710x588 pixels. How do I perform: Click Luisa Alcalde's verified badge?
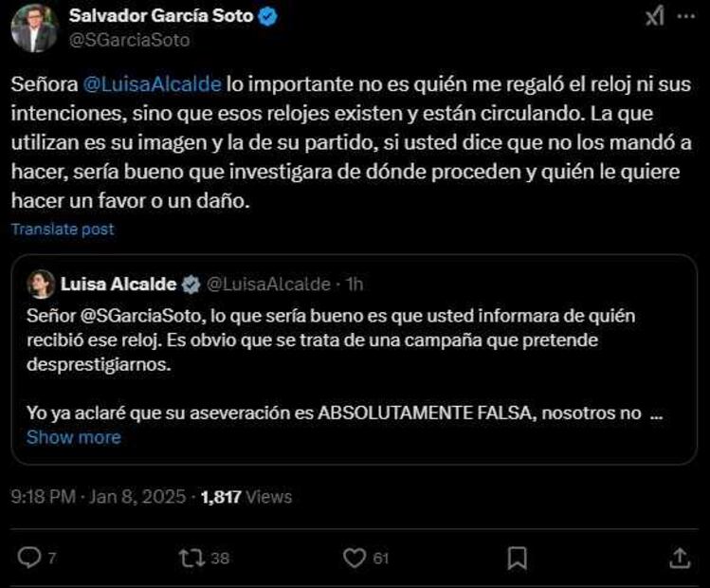click(190, 284)
